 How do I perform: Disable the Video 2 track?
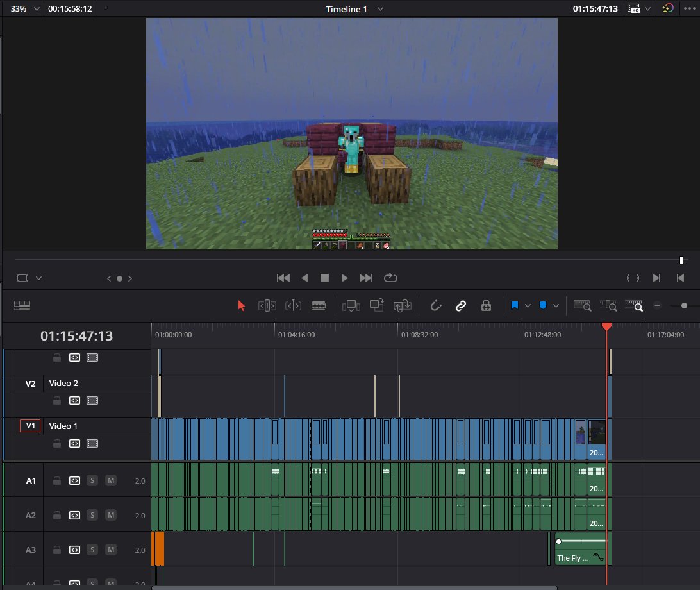(x=92, y=401)
